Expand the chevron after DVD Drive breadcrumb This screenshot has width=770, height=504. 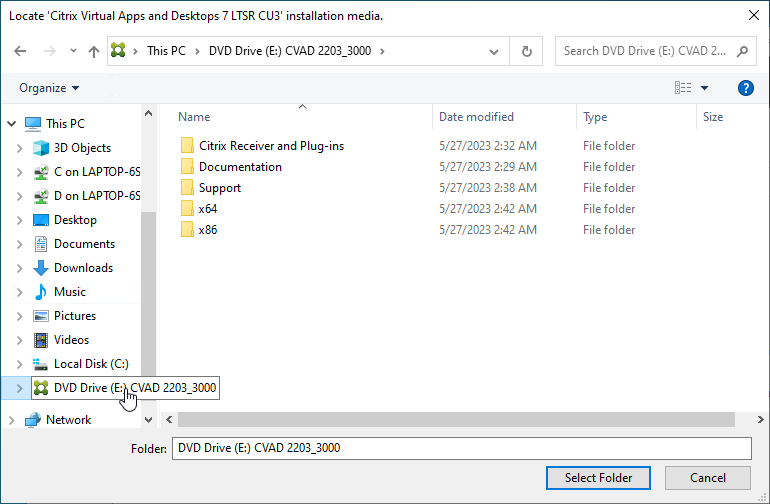click(x=383, y=51)
